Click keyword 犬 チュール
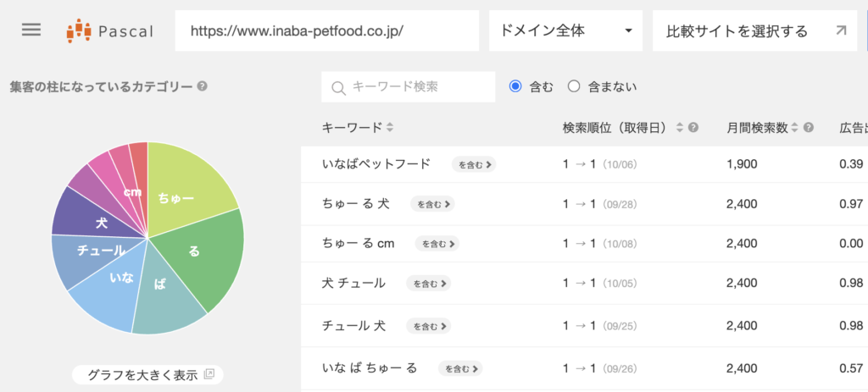 [x=353, y=283]
